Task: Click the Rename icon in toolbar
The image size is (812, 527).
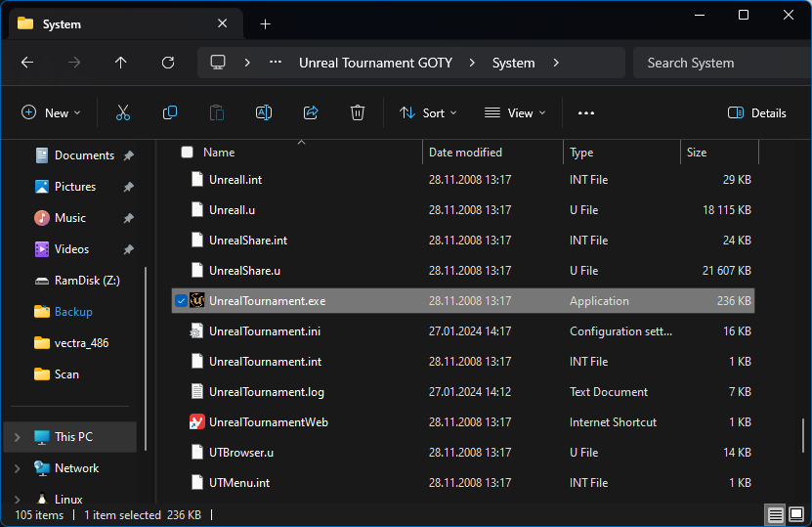Action: (x=264, y=113)
